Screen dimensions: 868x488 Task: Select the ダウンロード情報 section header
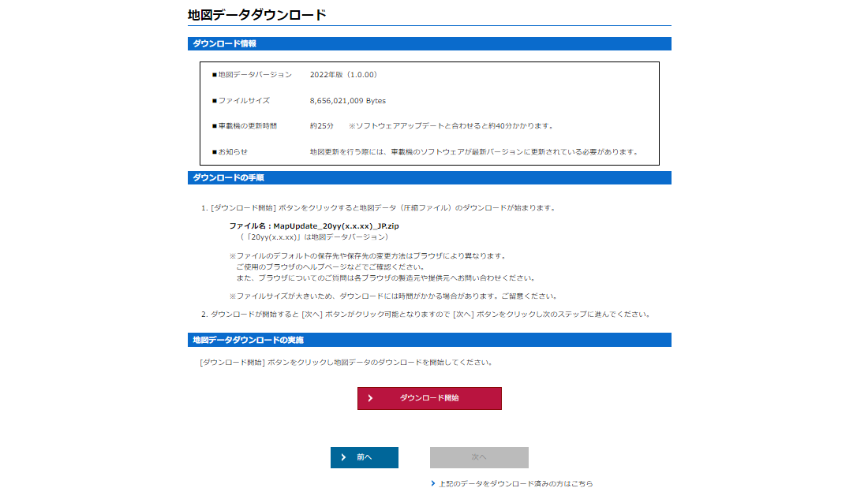coord(225,43)
